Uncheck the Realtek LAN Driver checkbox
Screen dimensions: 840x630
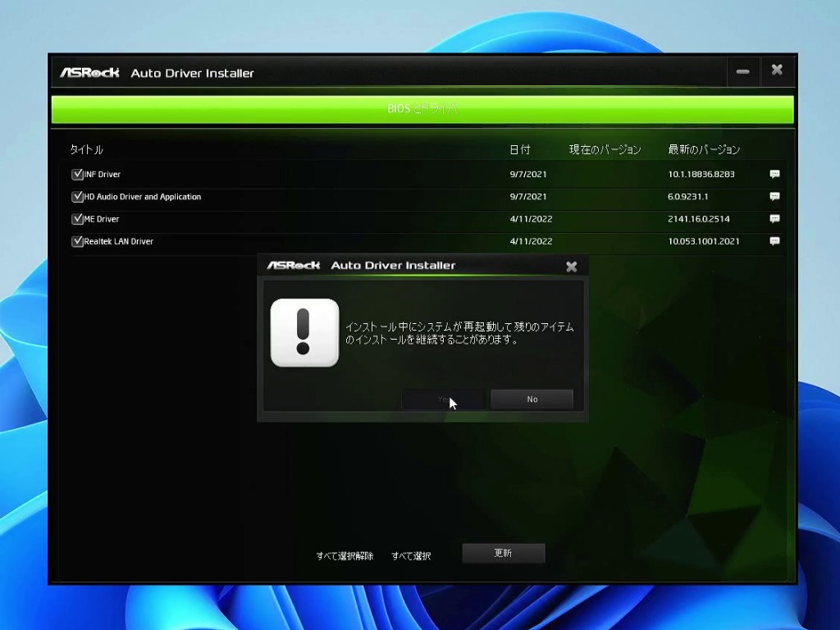tap(77, 241)
